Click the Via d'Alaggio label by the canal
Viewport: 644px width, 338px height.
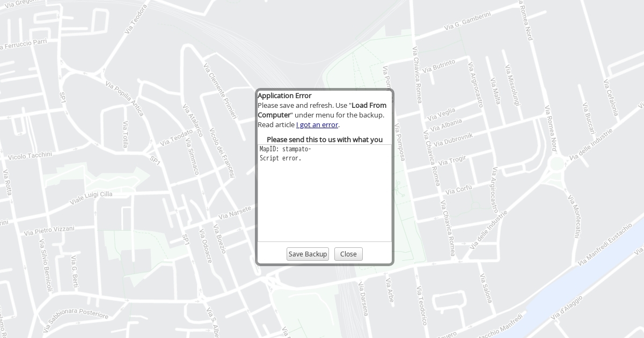(566, 308)
